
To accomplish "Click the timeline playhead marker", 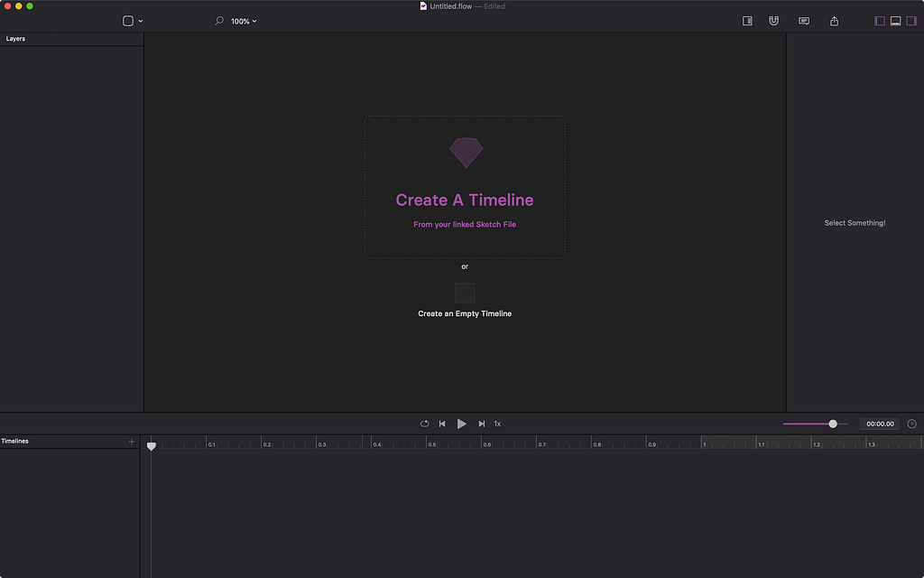I will coord(152,446).
